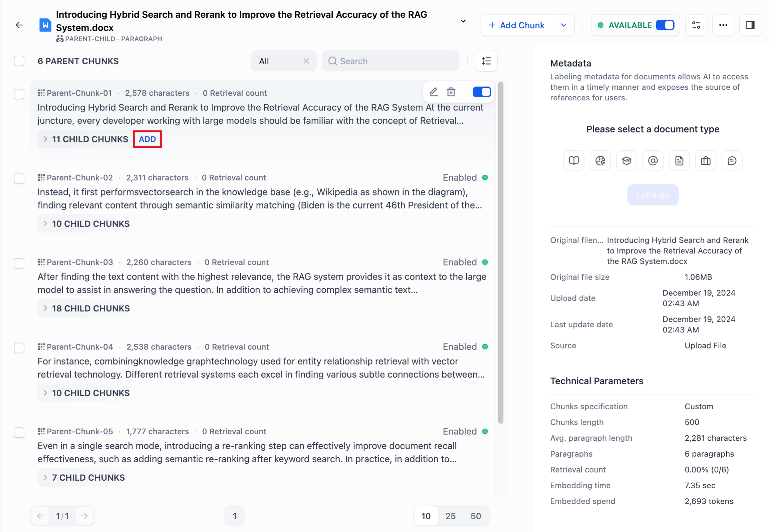Click the back arrow icon
The width and height of the screenshot is (769, 532).
pyautogui.click(x=19, y=25)
